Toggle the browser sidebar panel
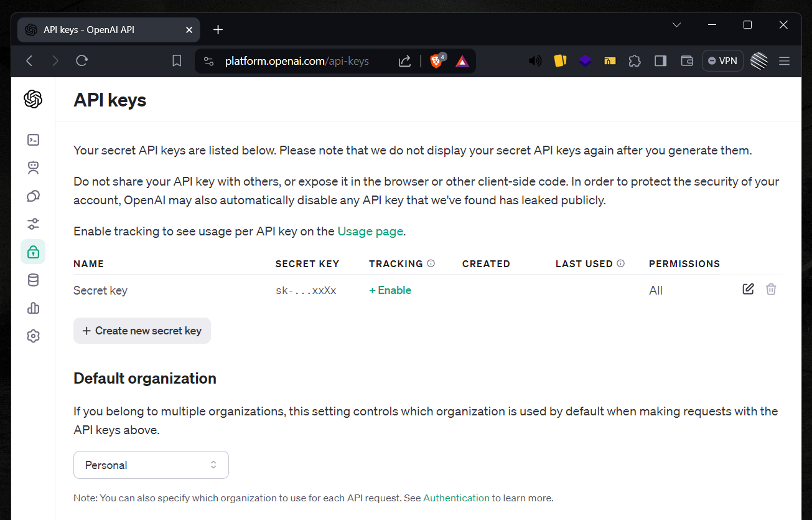 (661, 61)
